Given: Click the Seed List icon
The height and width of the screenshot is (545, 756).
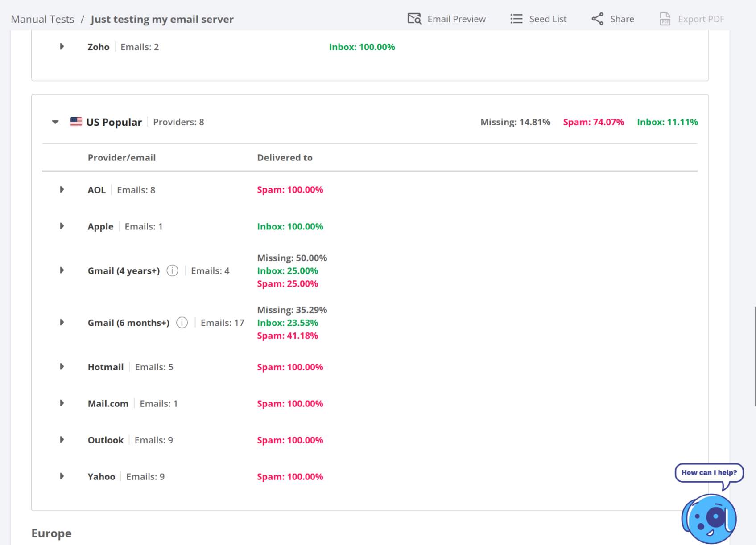Looking at the screenshot, I should pyautogui.click(x=516, y=19).
